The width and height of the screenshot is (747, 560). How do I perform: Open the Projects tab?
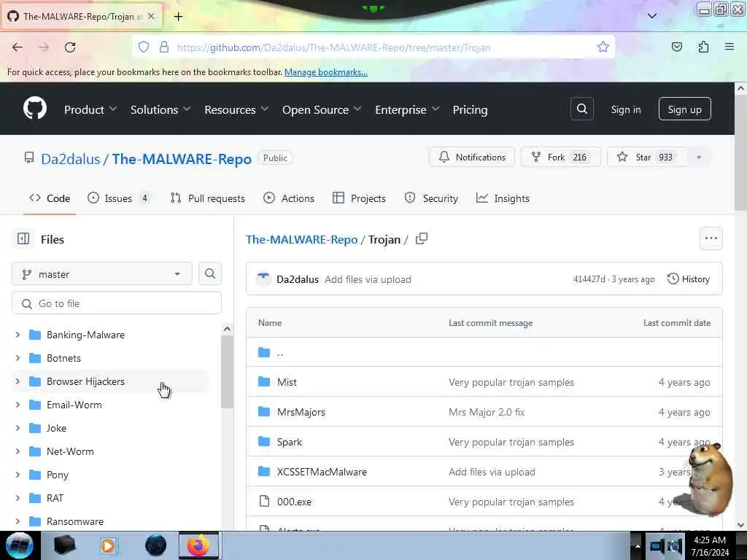(x=359, y=198)
